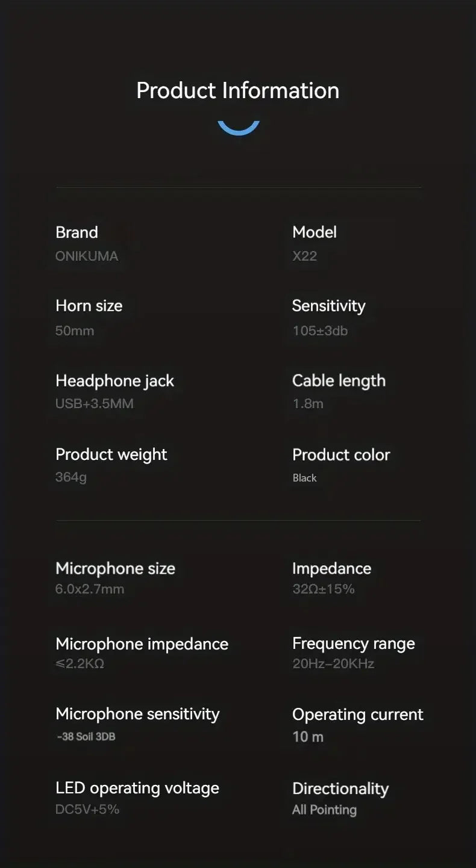Screen dimensions: 476x868
Task: Select the Brand label
Action: (77, 232)
